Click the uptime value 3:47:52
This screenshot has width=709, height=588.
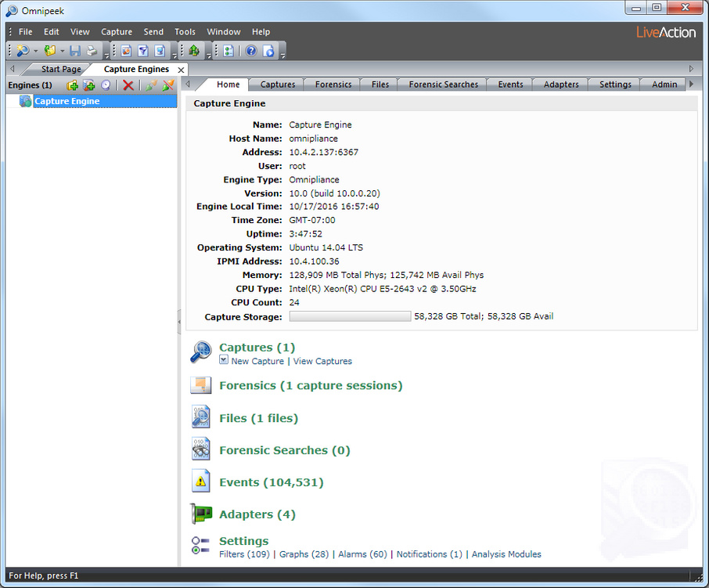[306, 234]
